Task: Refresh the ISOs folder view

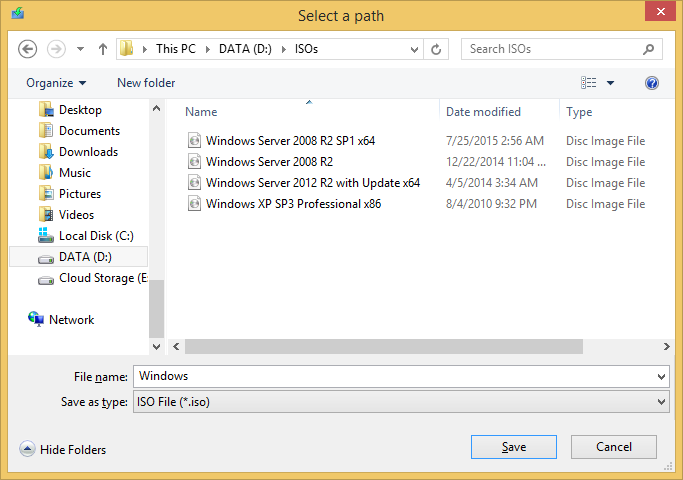Action: coord(436,49)
